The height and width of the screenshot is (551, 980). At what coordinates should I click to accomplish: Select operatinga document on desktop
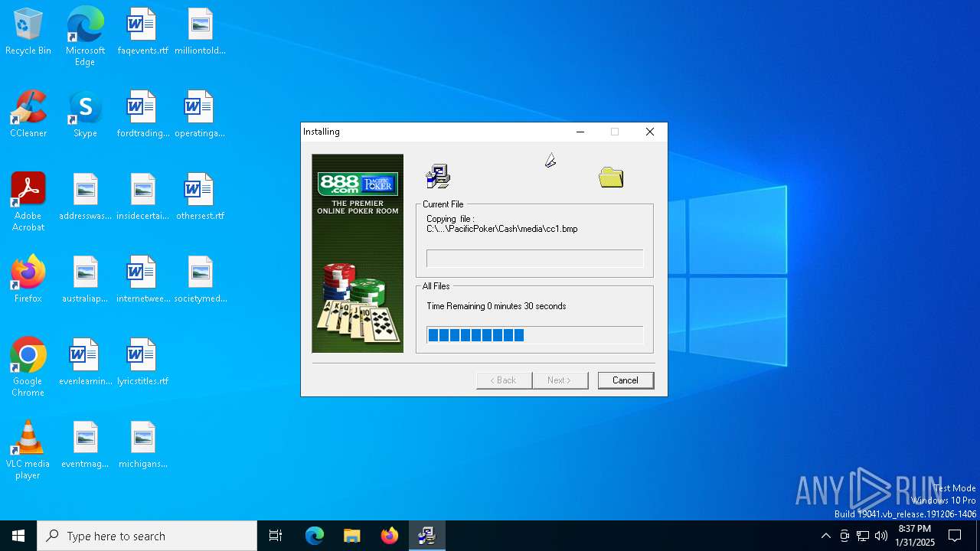tap(200, 114)
